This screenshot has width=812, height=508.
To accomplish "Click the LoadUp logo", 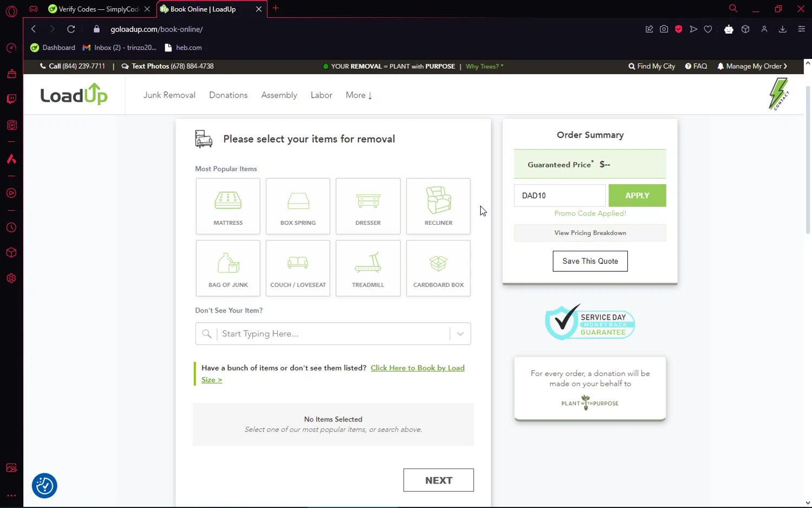I will tap(74, 94).
